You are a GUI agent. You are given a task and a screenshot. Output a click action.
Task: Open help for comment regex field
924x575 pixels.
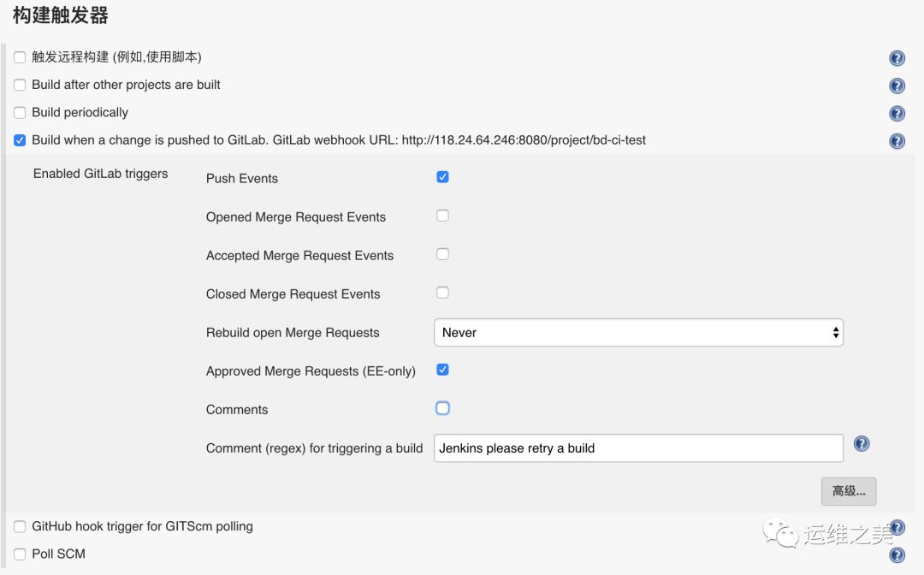point(862,443)
